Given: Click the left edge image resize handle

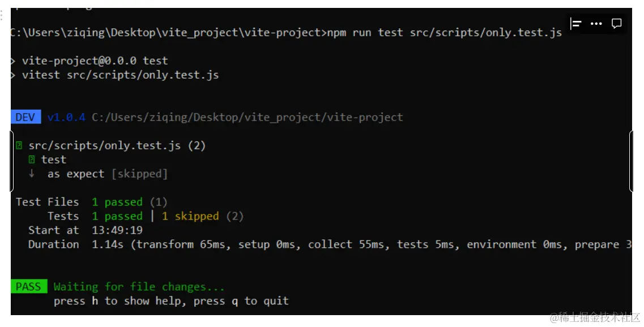Looking at the screenshot, I should (12, 161).
